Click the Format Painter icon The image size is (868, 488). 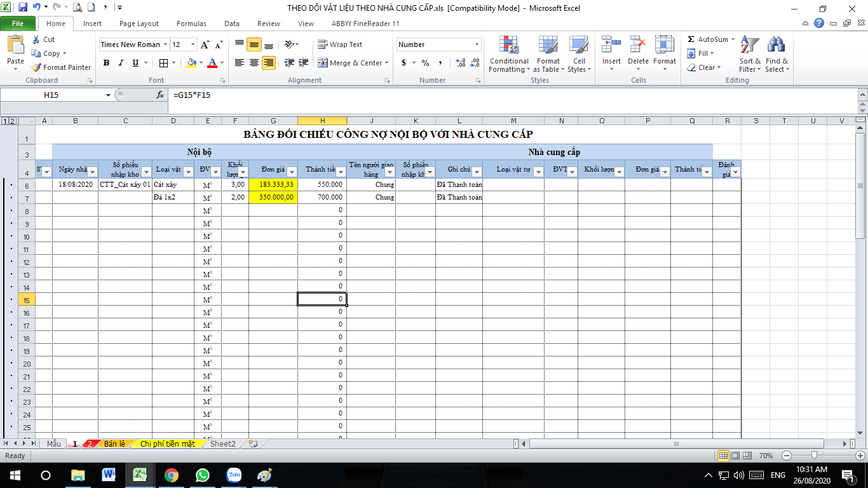click(37, 67)
